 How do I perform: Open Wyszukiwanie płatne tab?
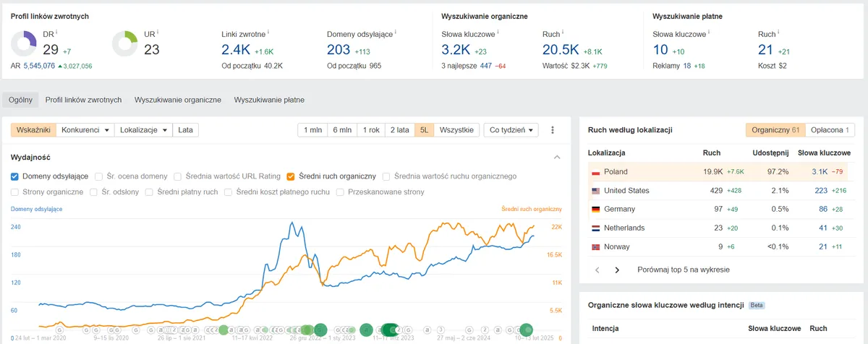[x=269, y=100]
